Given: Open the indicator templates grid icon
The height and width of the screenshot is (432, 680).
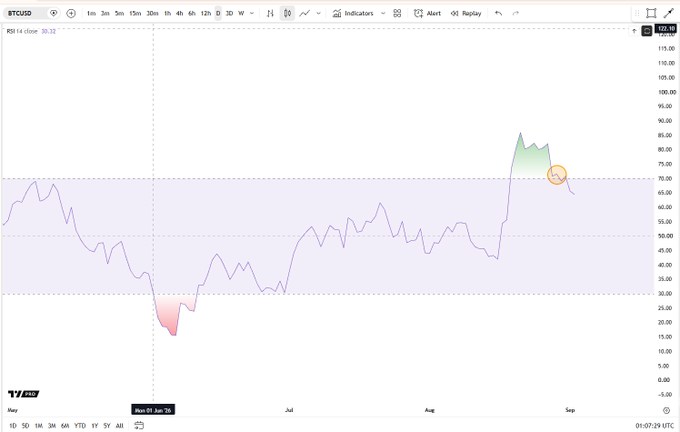Looking at the screenshot, I should click(x=397, y=13).
